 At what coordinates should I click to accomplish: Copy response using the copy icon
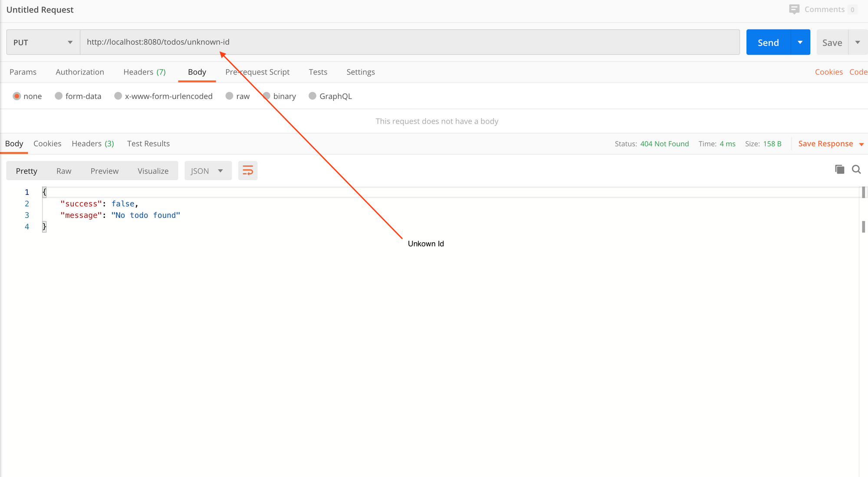pyautogui.click(x=839, y=169)
